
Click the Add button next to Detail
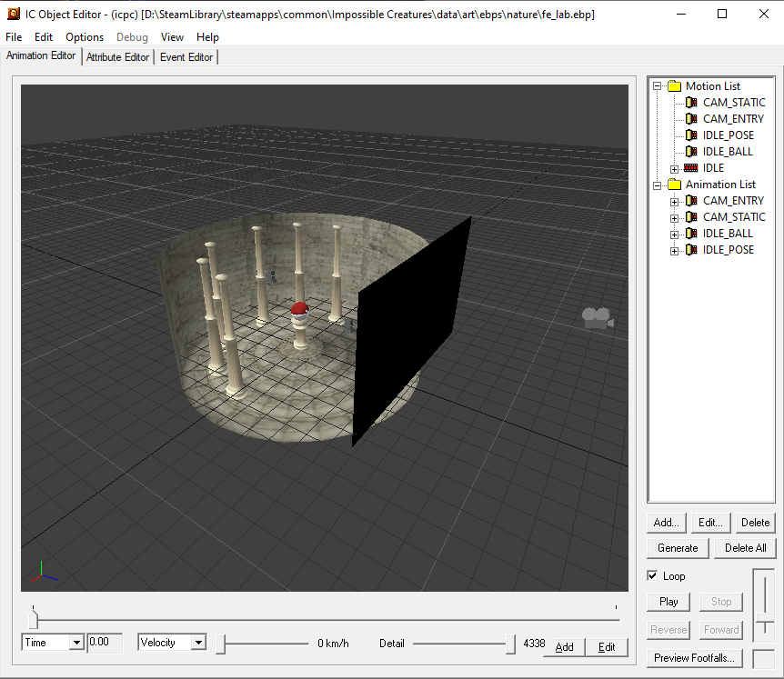point(564,647)
